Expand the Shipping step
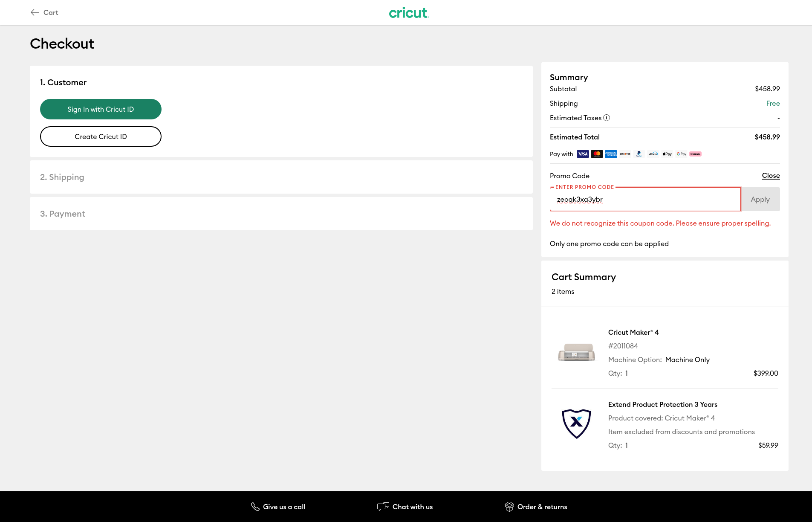The width and height of the screenshot is (812, 522). [x=62, y=177]
